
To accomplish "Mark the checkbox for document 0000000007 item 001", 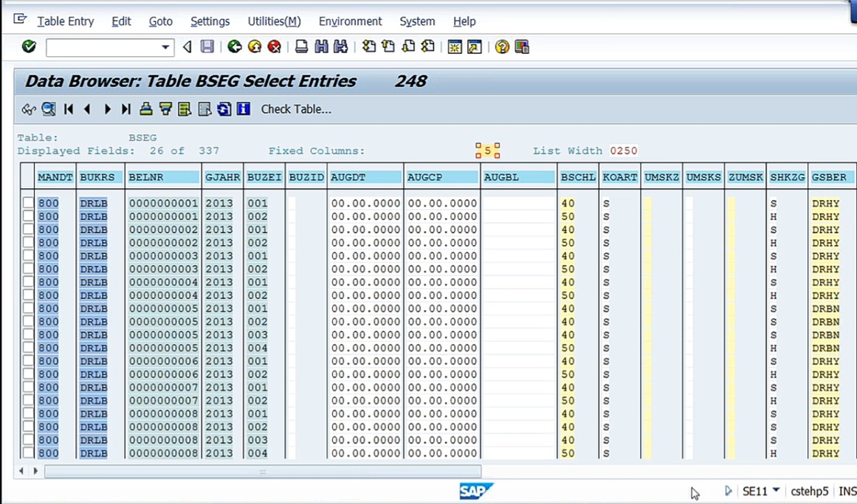I will click(28, 387).
